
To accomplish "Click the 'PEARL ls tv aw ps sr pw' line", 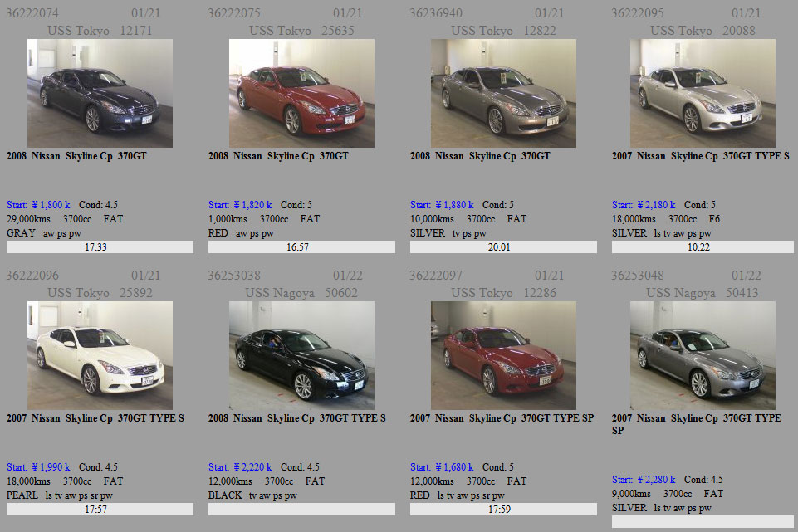I will point(60,495).
